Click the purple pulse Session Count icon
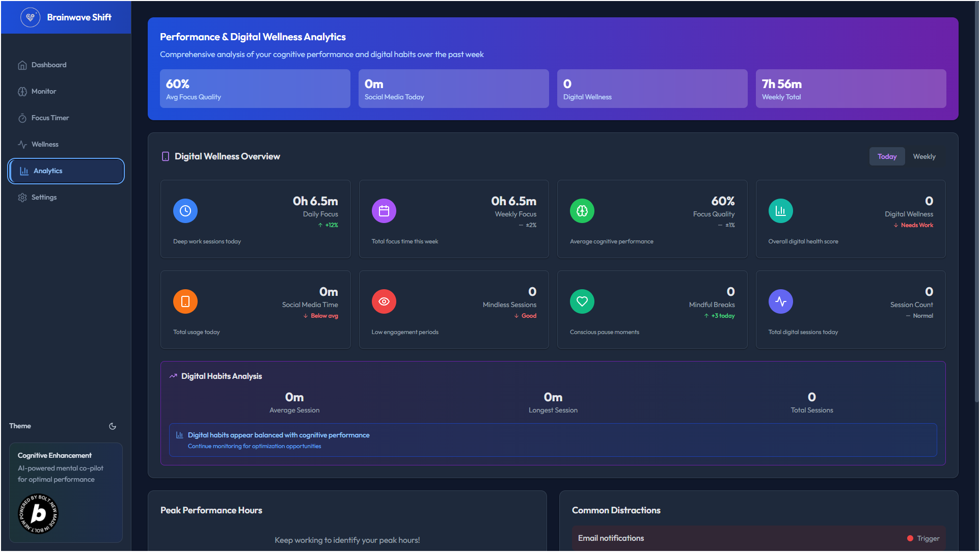 pyautogui.click(x=780, y=301)
